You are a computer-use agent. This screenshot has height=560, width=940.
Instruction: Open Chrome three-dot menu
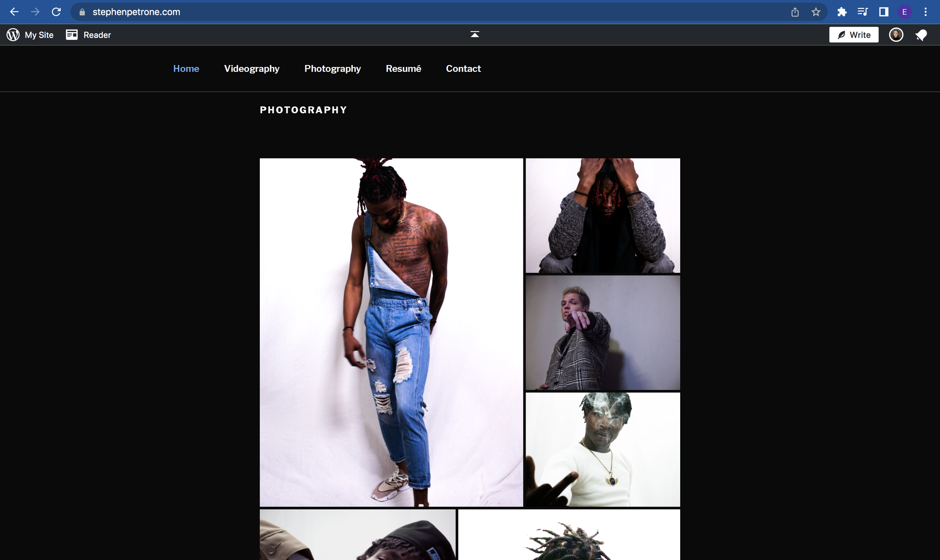pyautogui.click(x=925, y=12)
